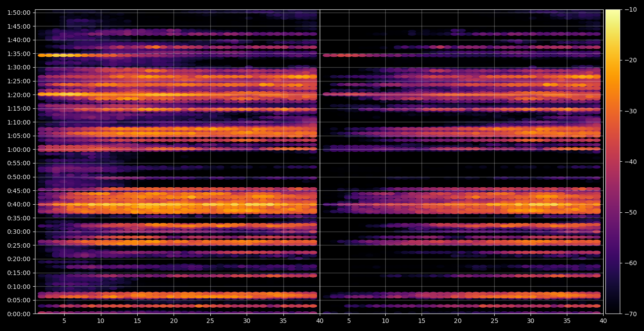Click the 0:00:00 y-axis tick label

(x=19, y=314)
